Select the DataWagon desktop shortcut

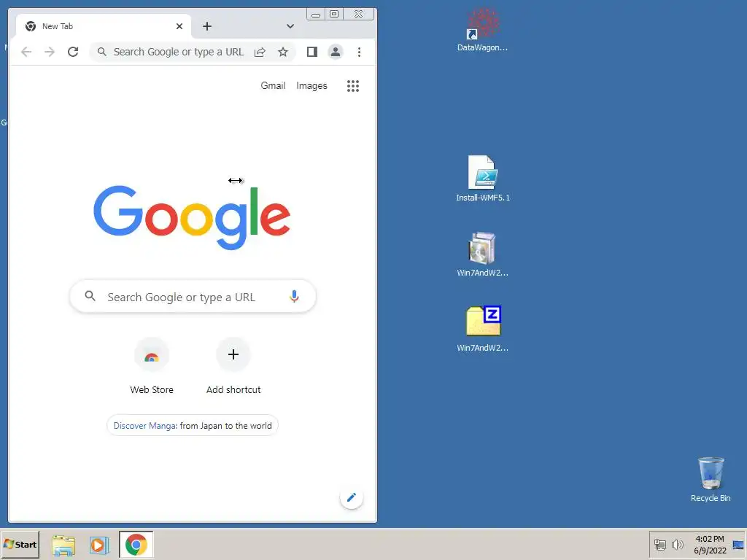click(483, 30)
